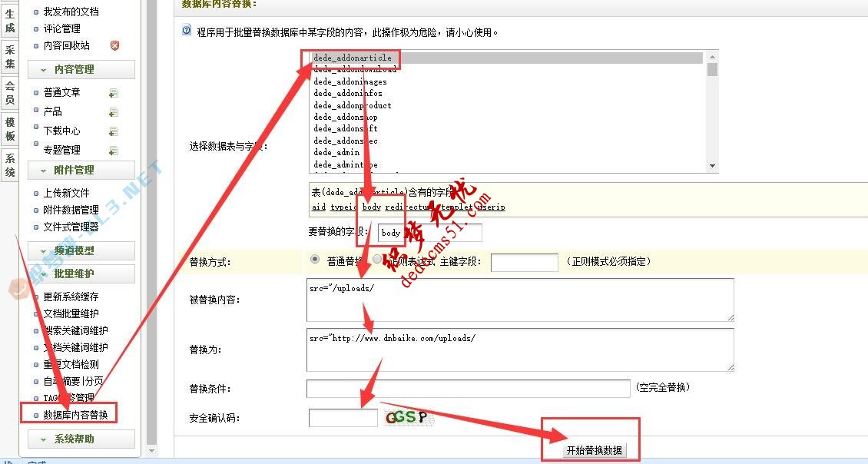Screen dimensions: 868x464
Task: Expand the 系统帮助 section
Action: click(x=81, y=439)
